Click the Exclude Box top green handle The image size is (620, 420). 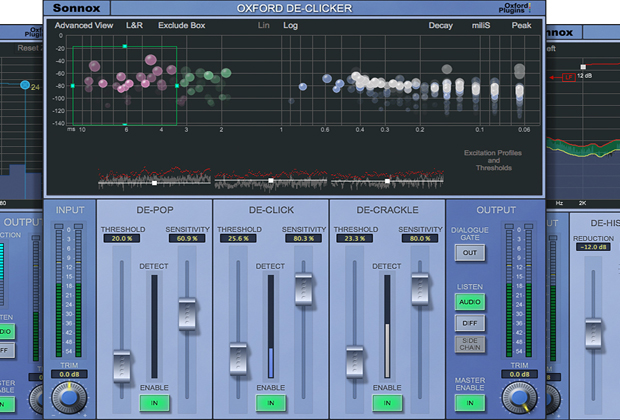click(125, 46)
